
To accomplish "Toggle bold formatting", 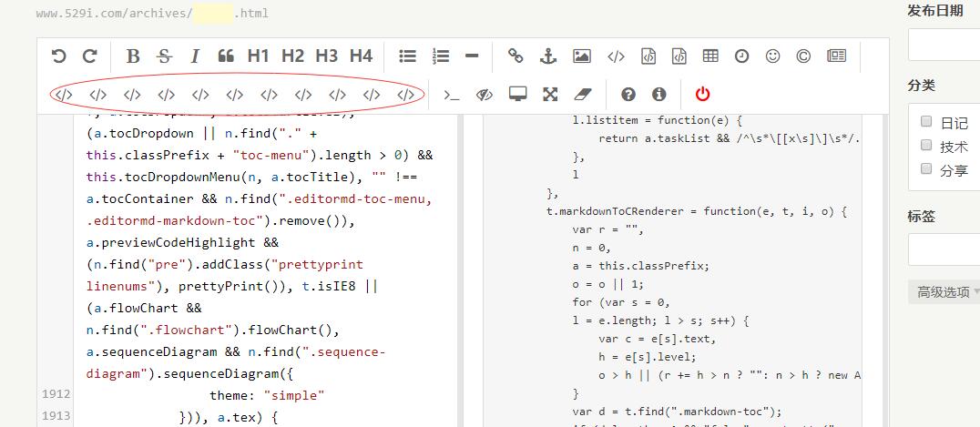I will [x=133, y=56].
